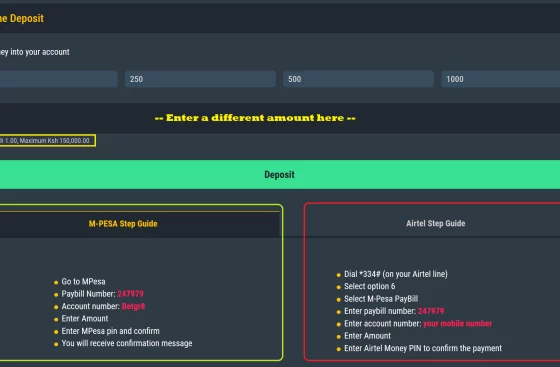Click M-PESA Paybill Number 247979
The height and width of the screenshot is (367, 560).
102,294
